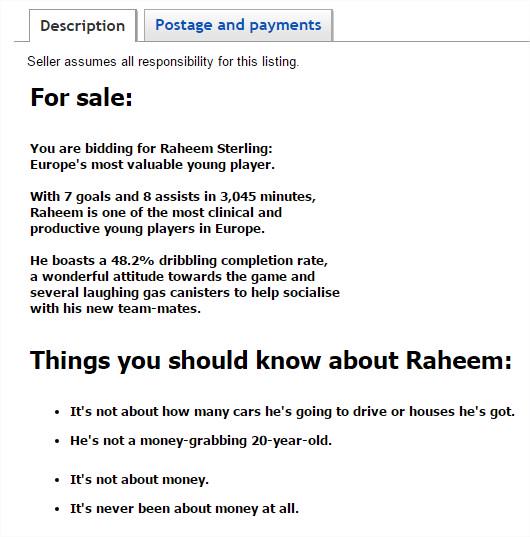Viewport: 530px width, 537px height.
Task: Click the 'most clinical and' text line
Action: pyautogui.click(x=156, y=213)
